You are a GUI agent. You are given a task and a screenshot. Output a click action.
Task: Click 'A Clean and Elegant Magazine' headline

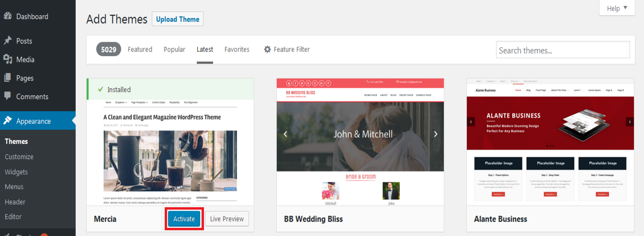[x=162, y=117]
